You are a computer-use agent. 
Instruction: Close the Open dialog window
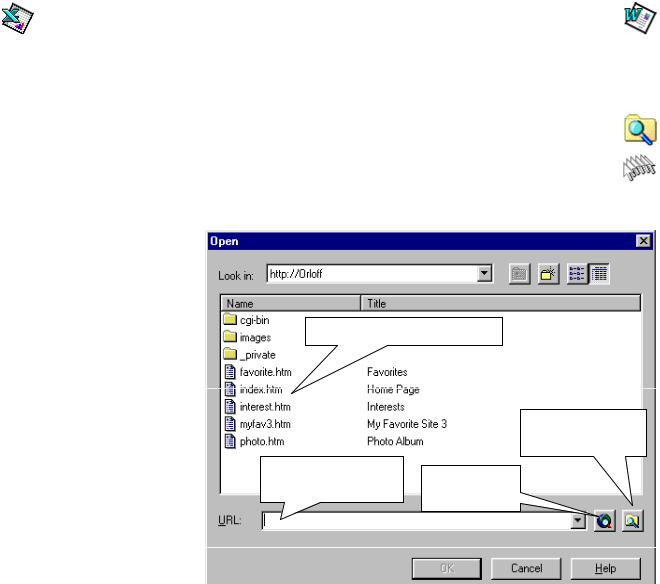click(x=644, y=241)
